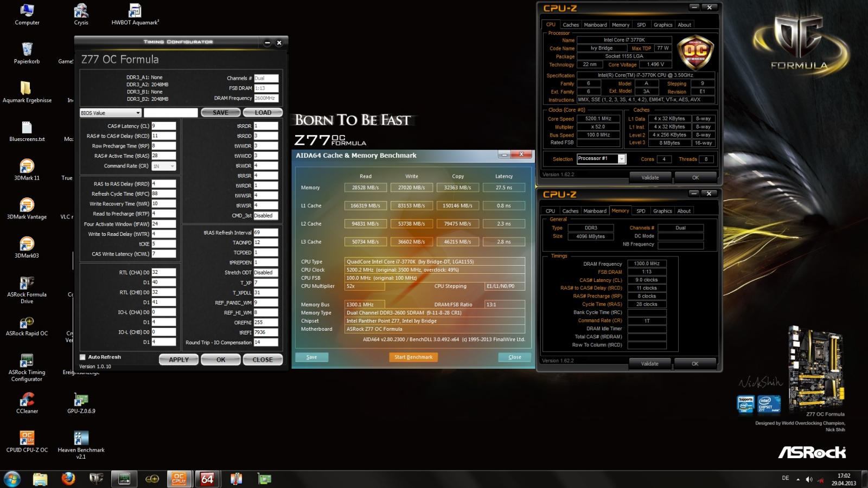Select the HWBOT Aquamark desktop icon
Screen dimensions: 868x488
pyautogui.click(x=135, y=15)
